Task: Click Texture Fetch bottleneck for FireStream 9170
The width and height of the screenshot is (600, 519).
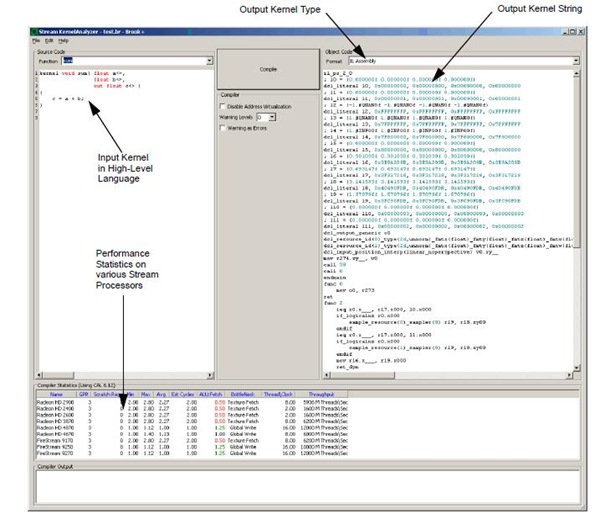Action: [243, 441]
